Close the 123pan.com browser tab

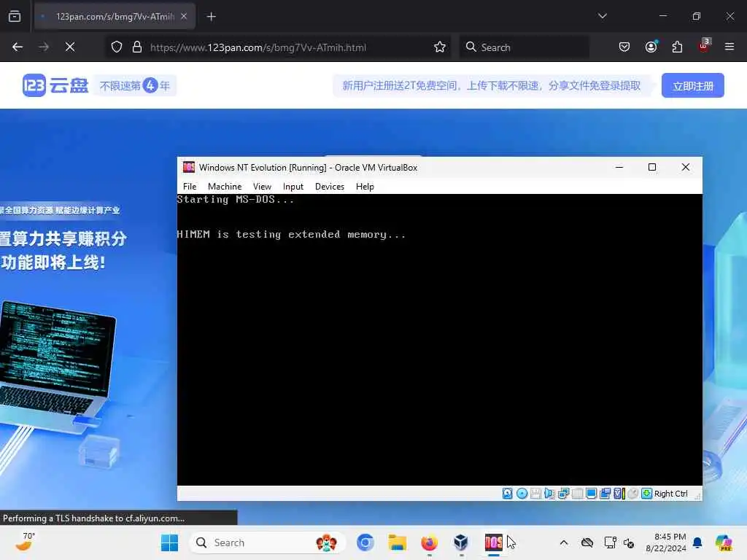pos(184,17)
